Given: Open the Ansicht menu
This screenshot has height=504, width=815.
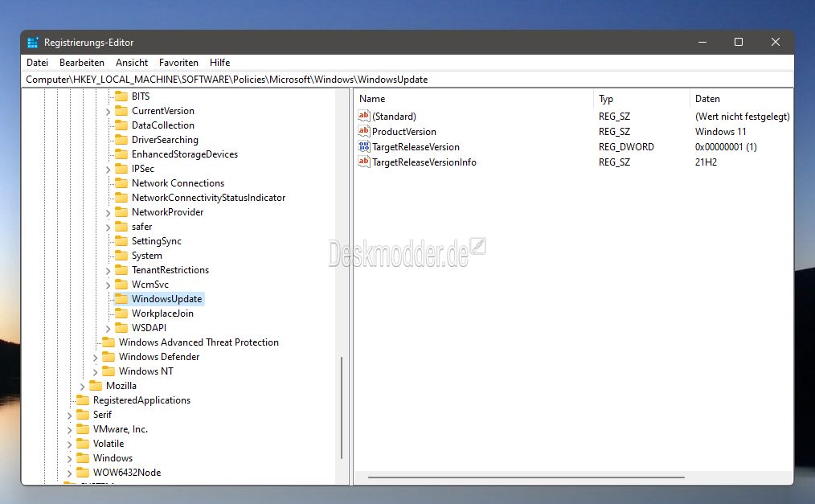Looking at the screenshot, I should (132, 63).
